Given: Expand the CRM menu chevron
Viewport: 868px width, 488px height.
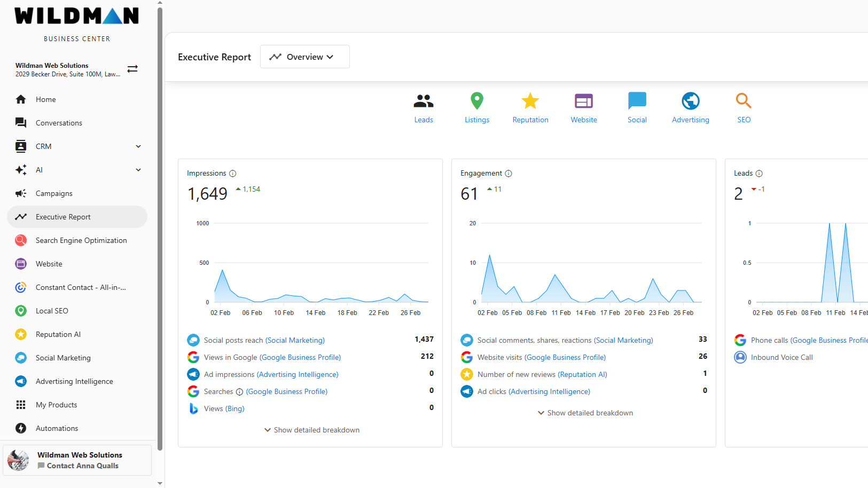Looking at the screenshot, I should coord(138,146).
